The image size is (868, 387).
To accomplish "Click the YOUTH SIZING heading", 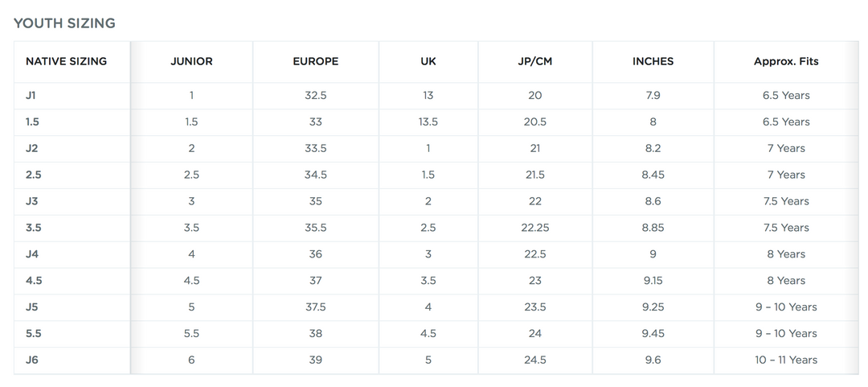I will 64,23.
